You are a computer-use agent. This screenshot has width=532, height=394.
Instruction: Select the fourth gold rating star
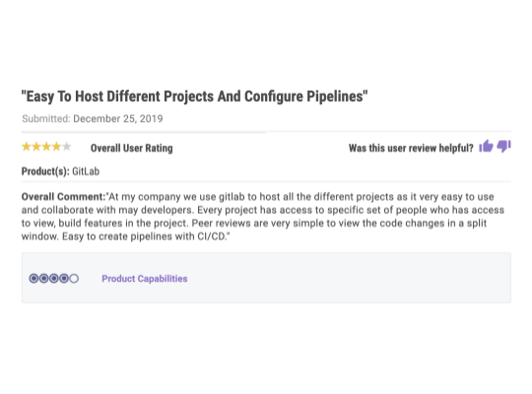point(57,147)
